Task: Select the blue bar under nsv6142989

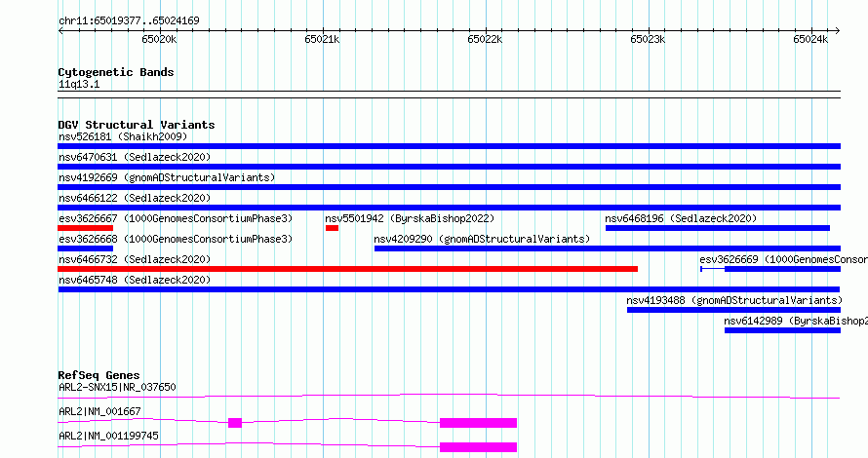Action: (783, 330)
